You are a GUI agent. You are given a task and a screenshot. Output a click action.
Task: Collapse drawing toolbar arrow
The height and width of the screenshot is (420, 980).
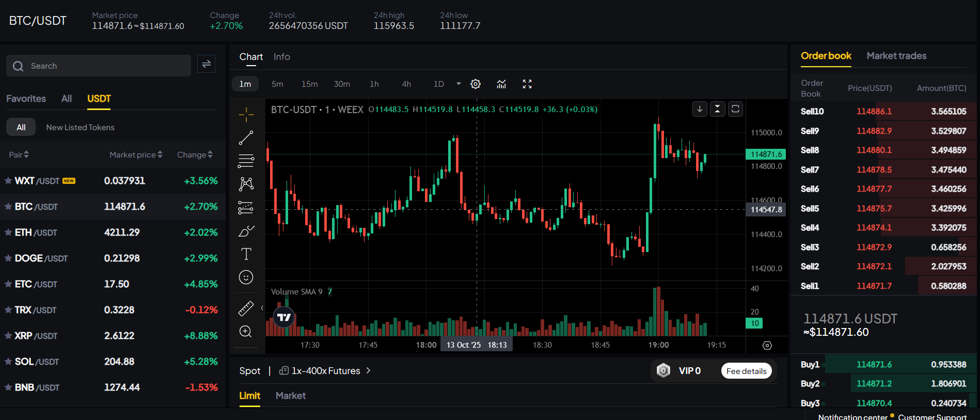click(x=262, y=308)
